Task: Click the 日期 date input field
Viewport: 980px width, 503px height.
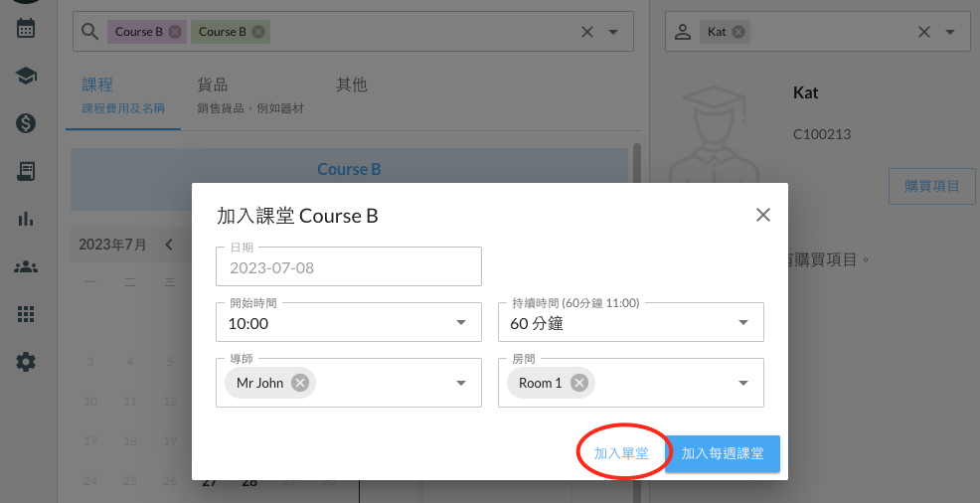Action: tap(348, 267)
